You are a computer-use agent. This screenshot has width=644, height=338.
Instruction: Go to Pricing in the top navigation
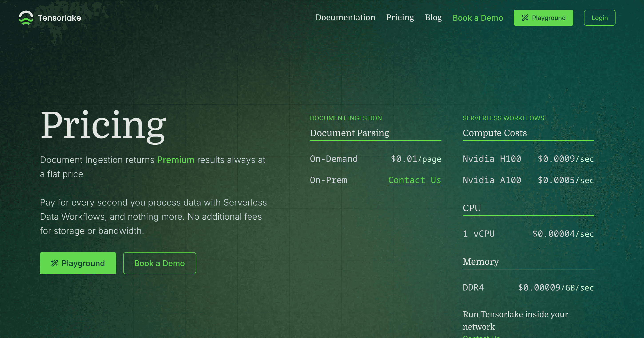400,18
